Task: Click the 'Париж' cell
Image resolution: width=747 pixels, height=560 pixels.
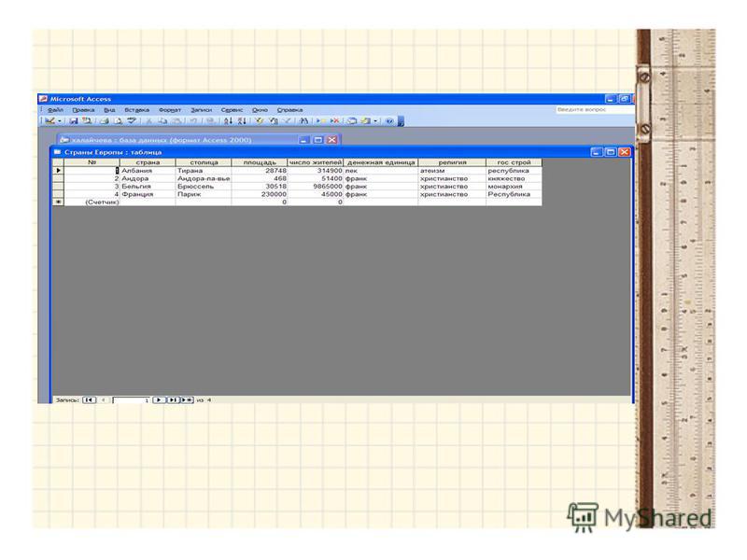Action: point(204,194)
